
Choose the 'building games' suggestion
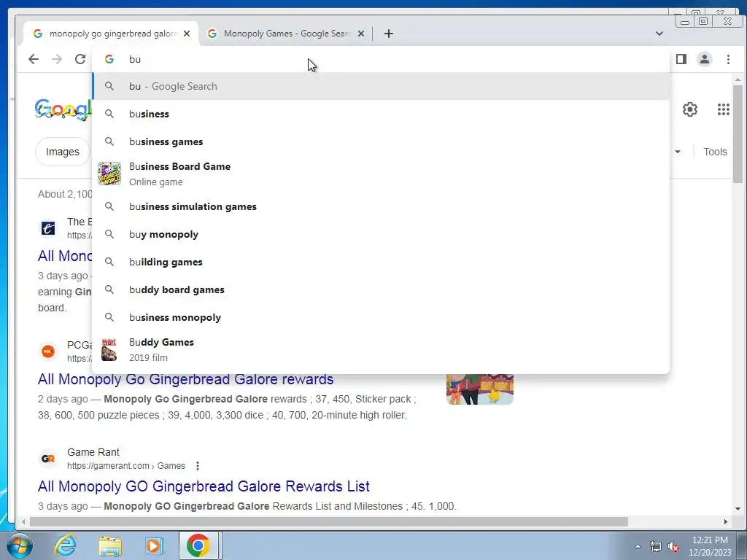[381, 262]
